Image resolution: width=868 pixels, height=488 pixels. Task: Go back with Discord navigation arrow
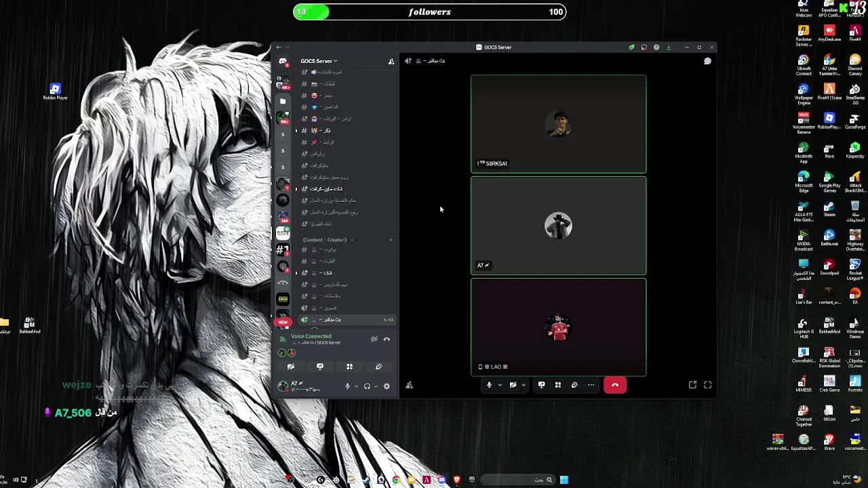coord(279,47)
